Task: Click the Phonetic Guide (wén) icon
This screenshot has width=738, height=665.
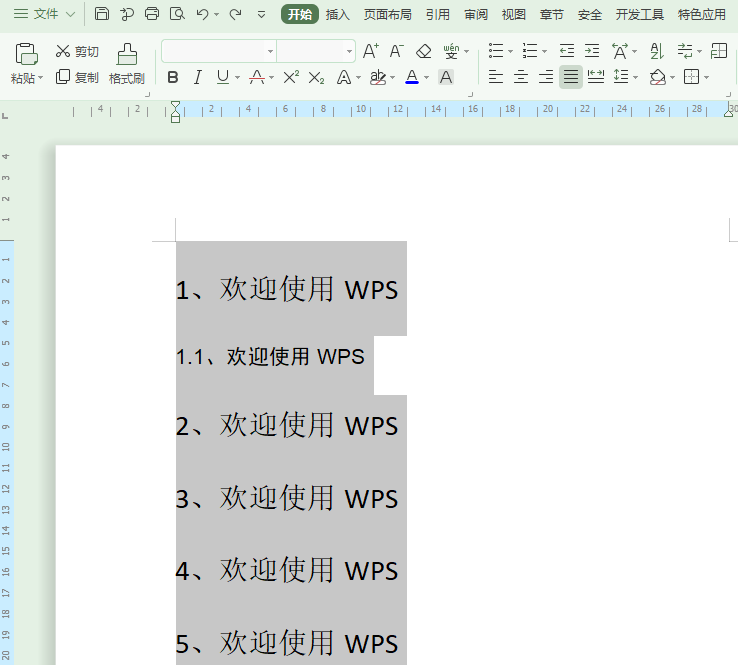Action: tap(451, 51)
